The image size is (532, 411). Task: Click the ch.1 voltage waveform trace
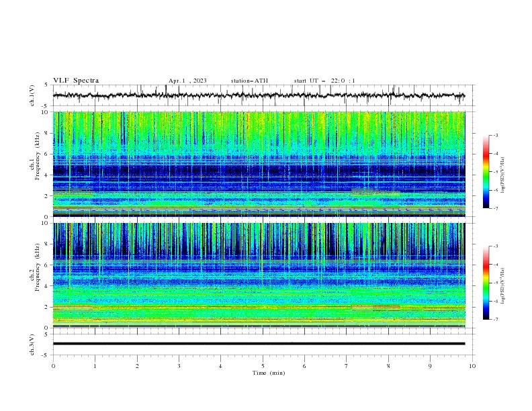click(259, 95)
